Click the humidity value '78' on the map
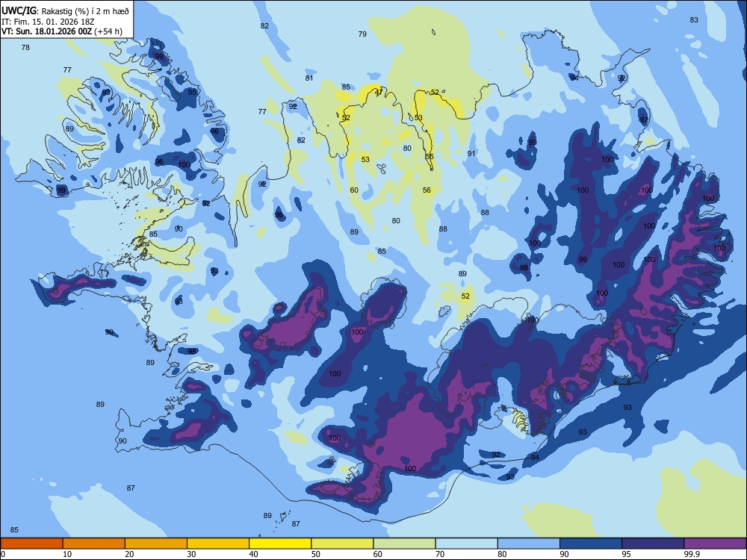 pyautogui.click(x=25, y=47)
